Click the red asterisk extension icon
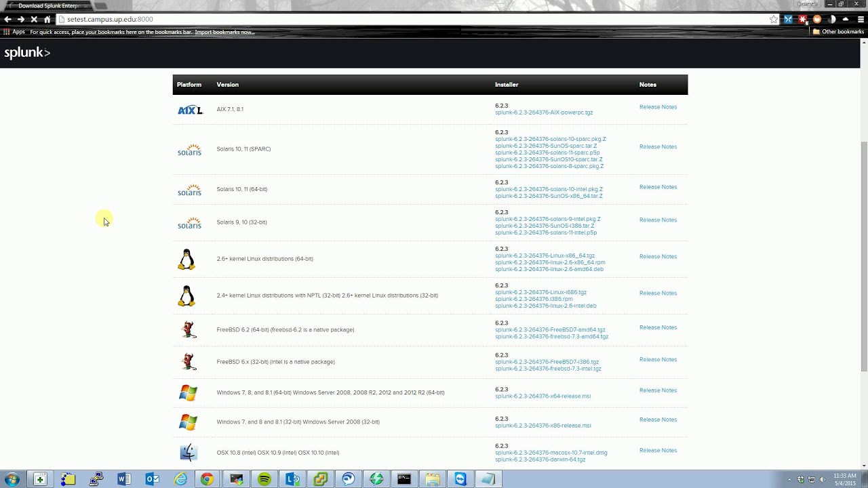The image size is (868, 488). point(802,20)
